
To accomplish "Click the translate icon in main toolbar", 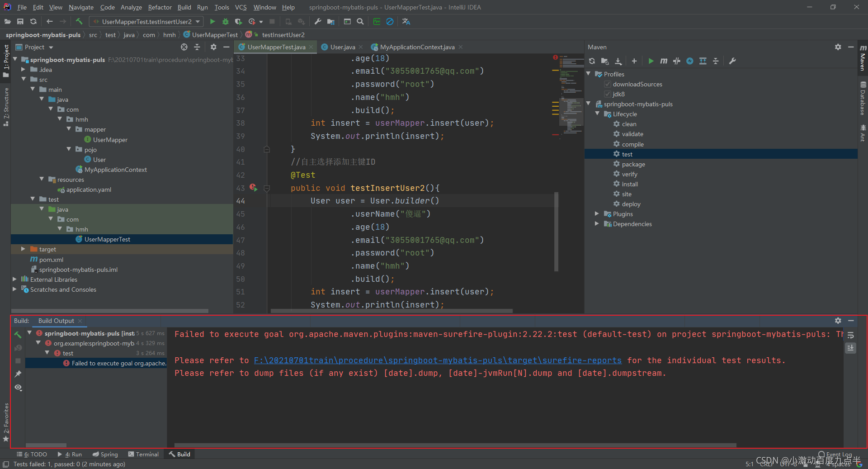I will [406, 21].
